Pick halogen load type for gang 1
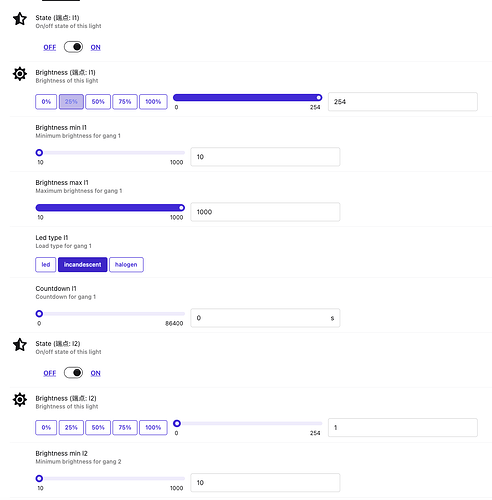Viewport: 492px width, 500px height. 126,265
